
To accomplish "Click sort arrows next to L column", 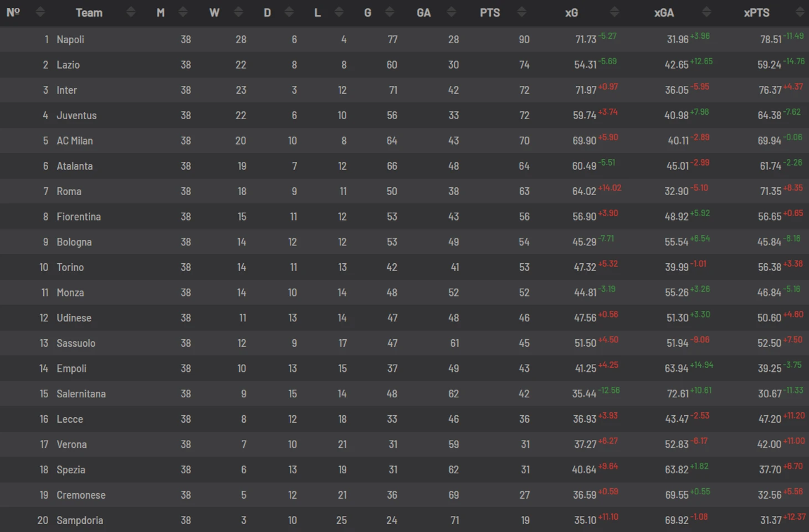I will pyautogui.click(x=339, y=12).
